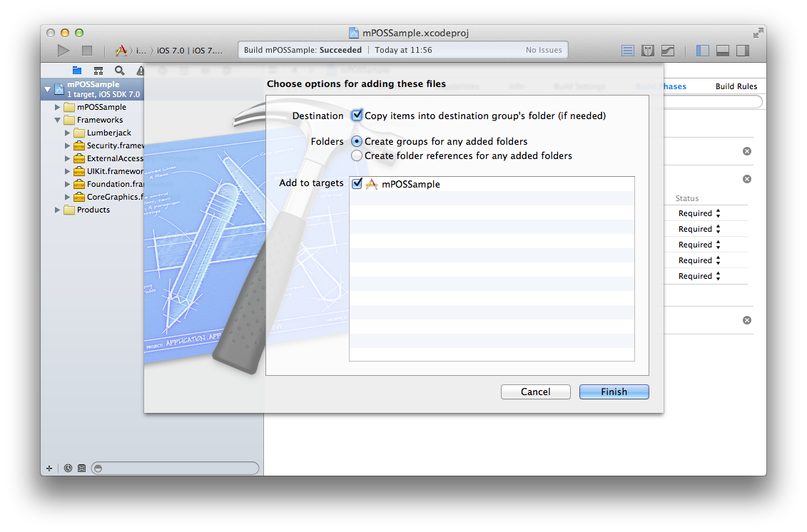Expand the Products group

tap(57, 210)
